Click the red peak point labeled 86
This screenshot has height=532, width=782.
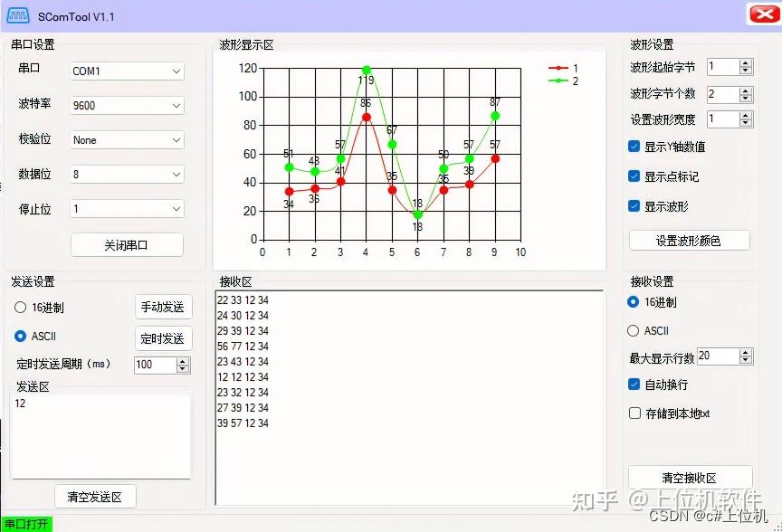[367, 118]
